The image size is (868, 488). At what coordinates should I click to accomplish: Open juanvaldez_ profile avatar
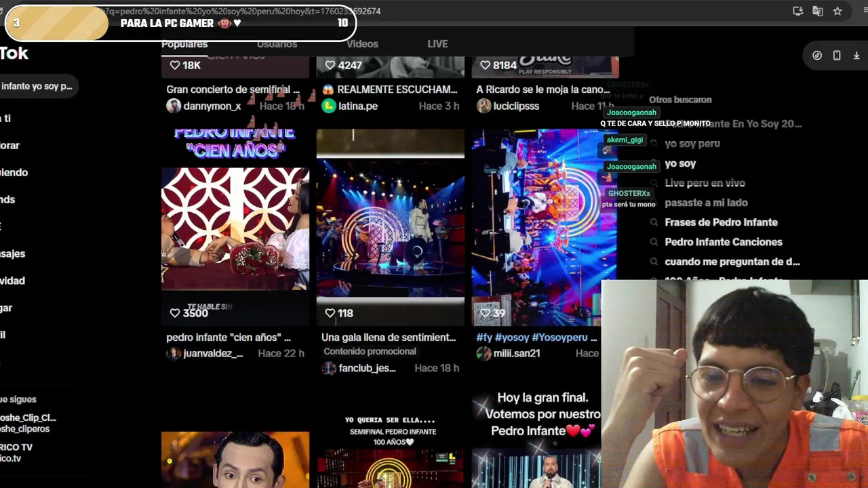point(174,354)
